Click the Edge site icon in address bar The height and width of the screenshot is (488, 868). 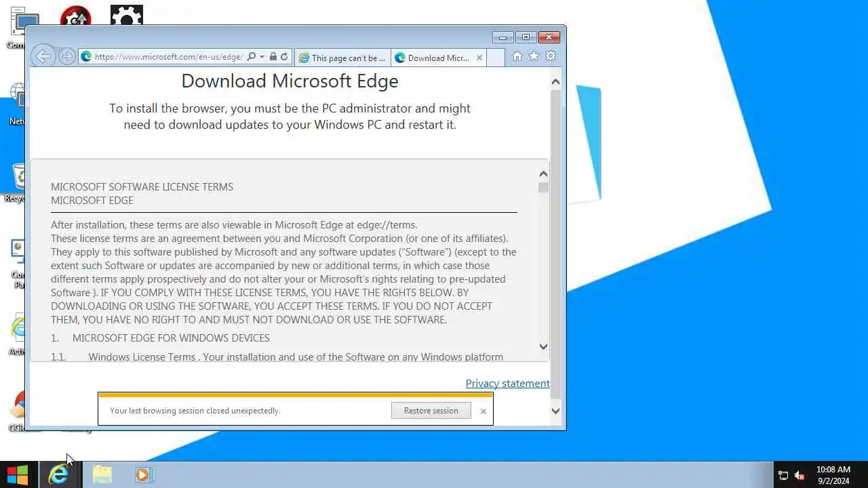(x=86, y=57)
